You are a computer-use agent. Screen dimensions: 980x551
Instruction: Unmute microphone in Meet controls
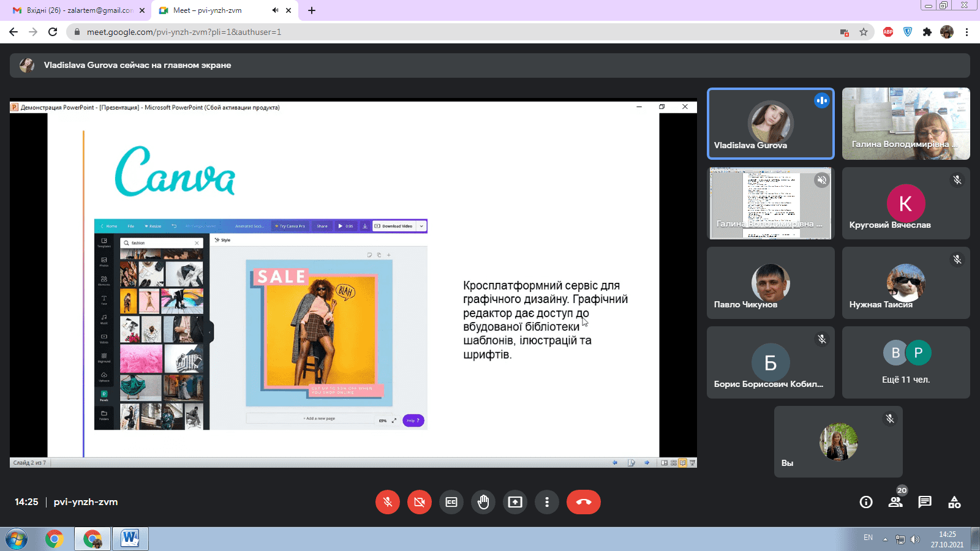(x=387, y=502)
